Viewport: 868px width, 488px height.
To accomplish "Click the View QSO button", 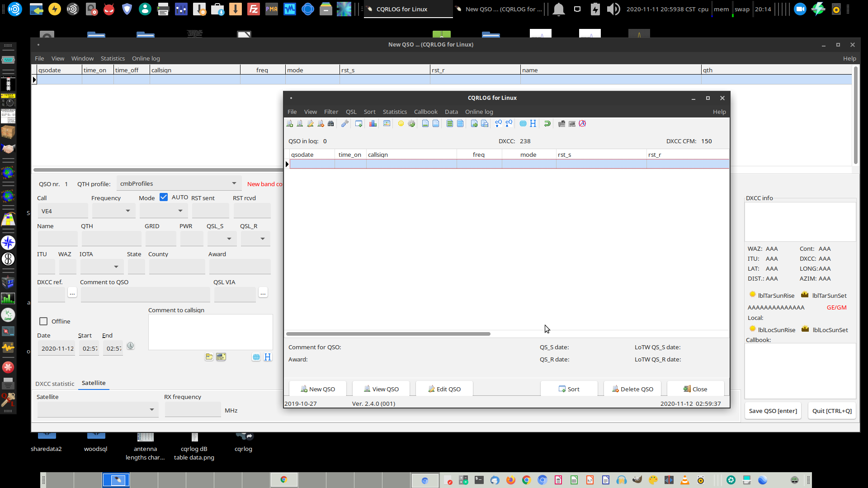I will (x=381, y=389).
